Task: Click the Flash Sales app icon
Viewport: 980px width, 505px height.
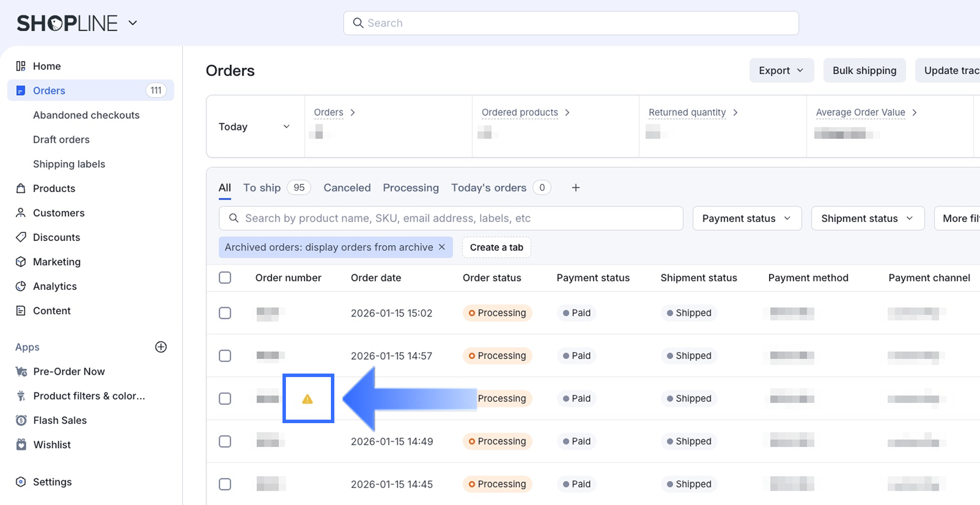Action: pyautogui.click(x=21, y=420)
